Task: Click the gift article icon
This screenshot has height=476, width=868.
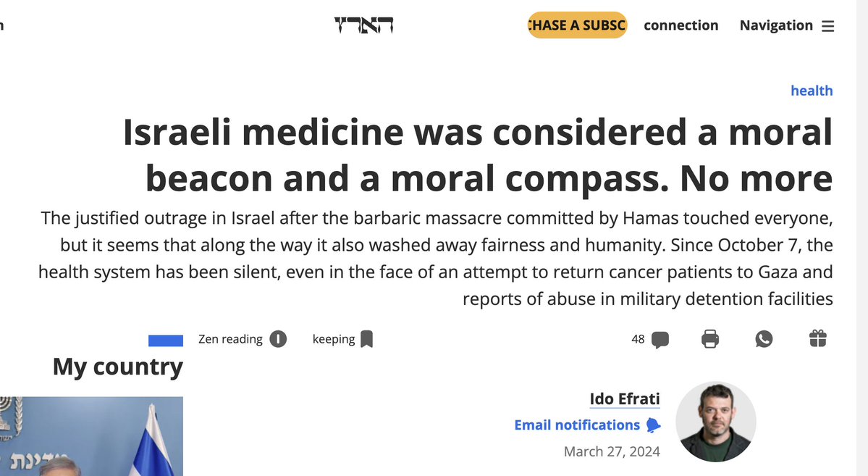Action: [x=817, y=339]
